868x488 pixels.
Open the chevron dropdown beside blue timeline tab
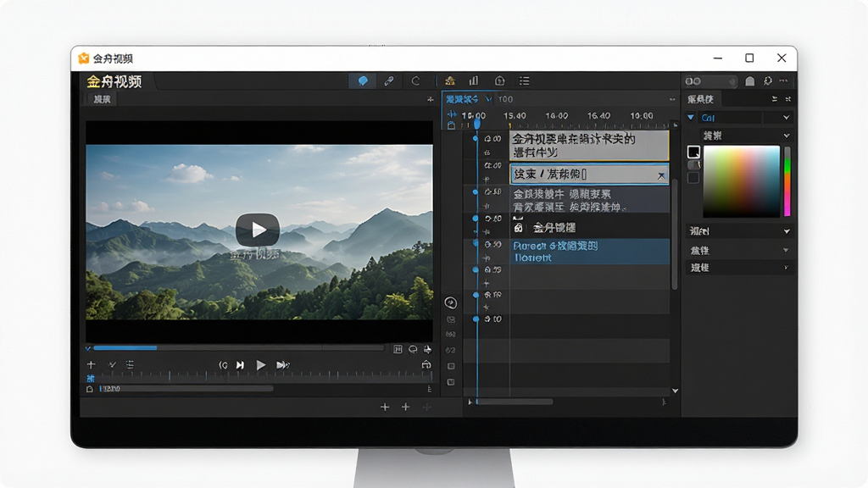click(488, 99)
